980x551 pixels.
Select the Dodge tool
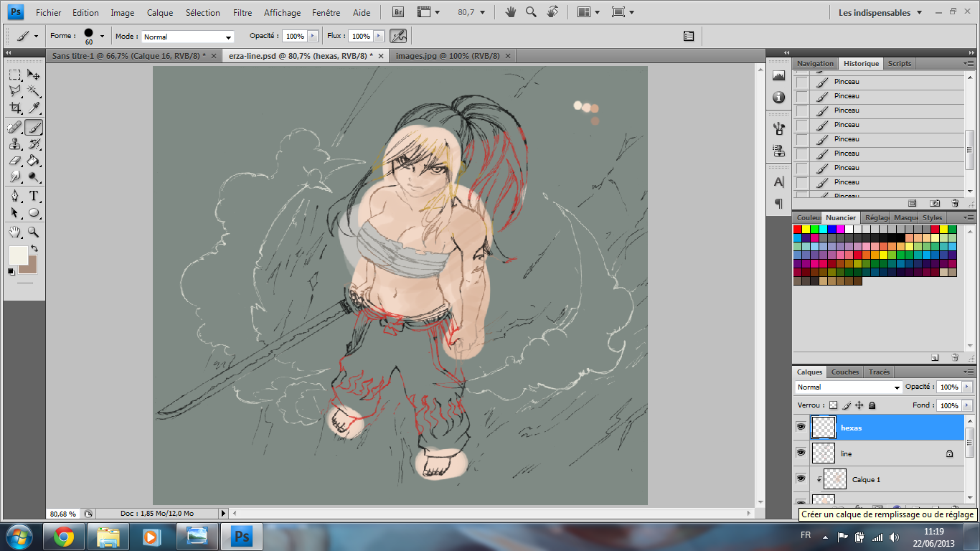34,177
